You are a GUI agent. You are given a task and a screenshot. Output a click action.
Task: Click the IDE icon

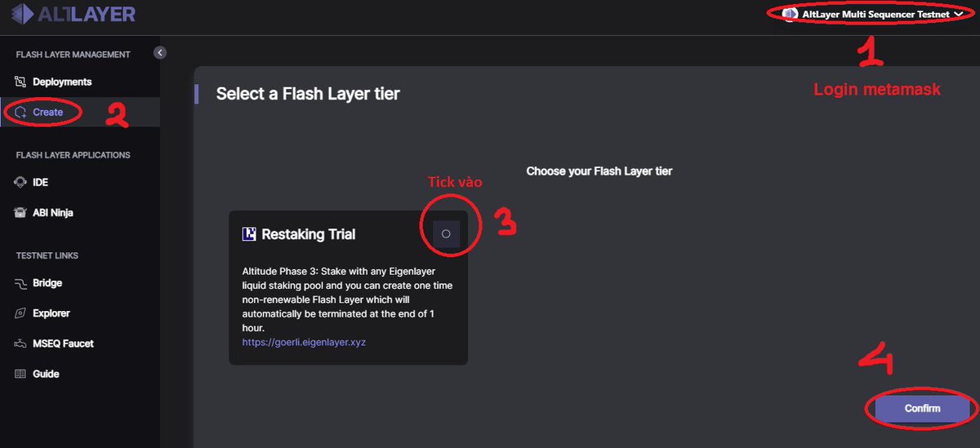[21, 183]
